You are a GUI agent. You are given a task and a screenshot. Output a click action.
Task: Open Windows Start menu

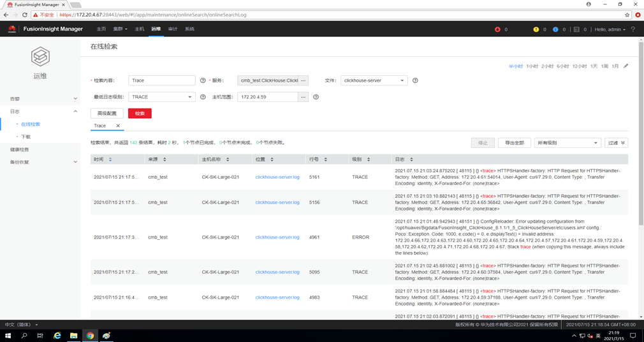[x=8, y=336]
